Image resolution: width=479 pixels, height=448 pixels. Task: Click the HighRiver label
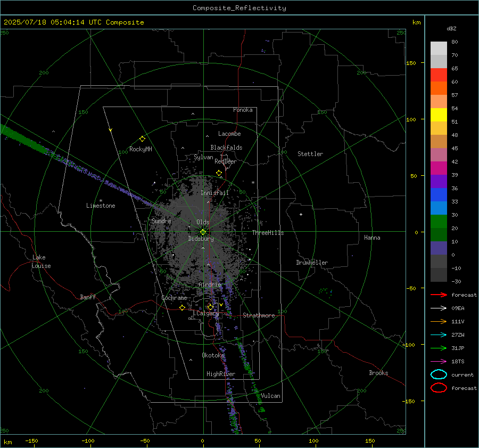pyautogui.click(x=221, y=374)
